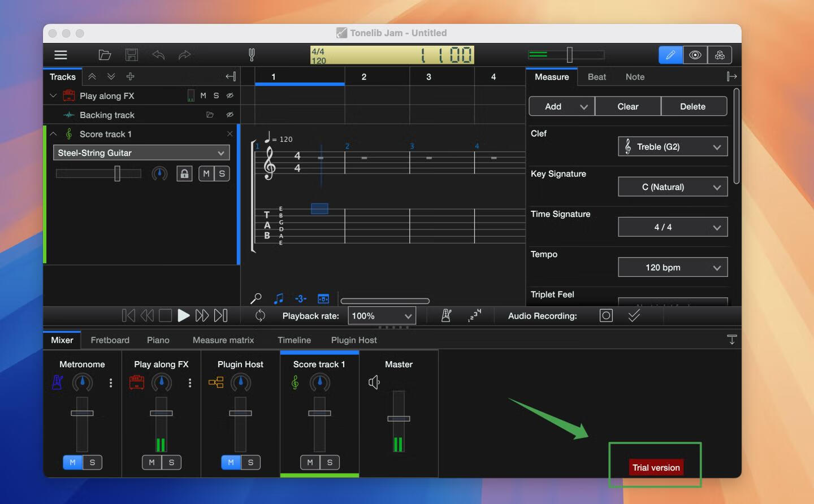Switch to the Beat tab
The image size is (814, 504).
597,77
